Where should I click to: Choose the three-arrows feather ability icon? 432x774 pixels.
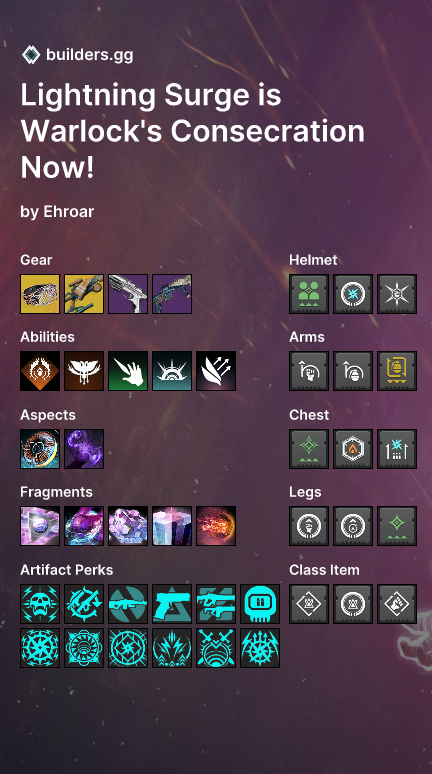tap(216, 371)
